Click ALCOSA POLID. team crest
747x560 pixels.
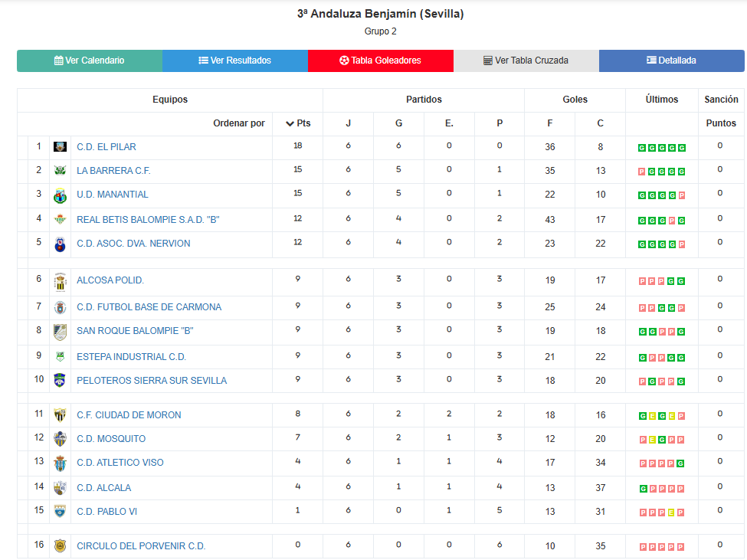tap(60, 282)
